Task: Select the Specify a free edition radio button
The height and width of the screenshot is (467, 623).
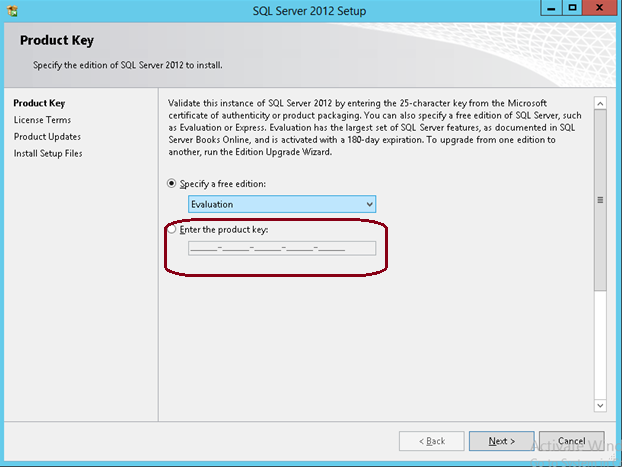Action: coord(171,184)
